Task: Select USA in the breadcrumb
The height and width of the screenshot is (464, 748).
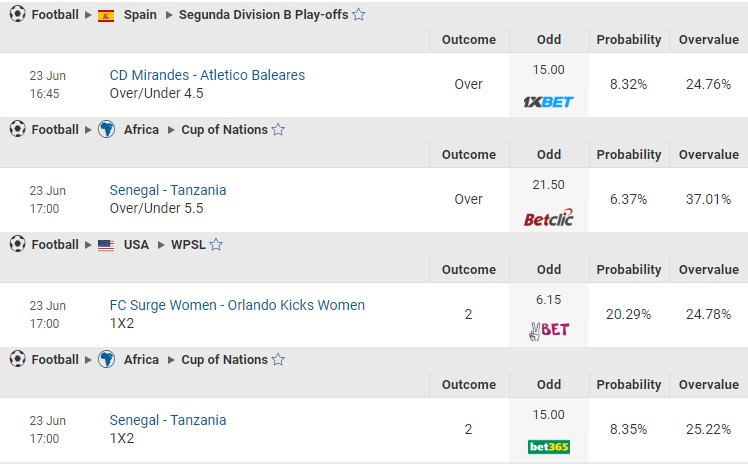Action: (x=136, y=245)
